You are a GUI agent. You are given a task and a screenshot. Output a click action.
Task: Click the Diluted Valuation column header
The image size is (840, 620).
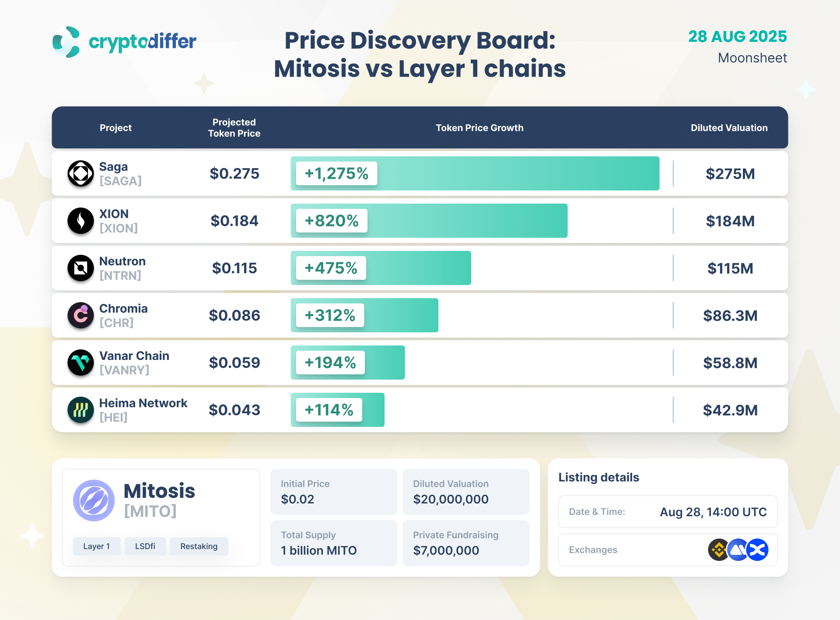coord(729,128)
